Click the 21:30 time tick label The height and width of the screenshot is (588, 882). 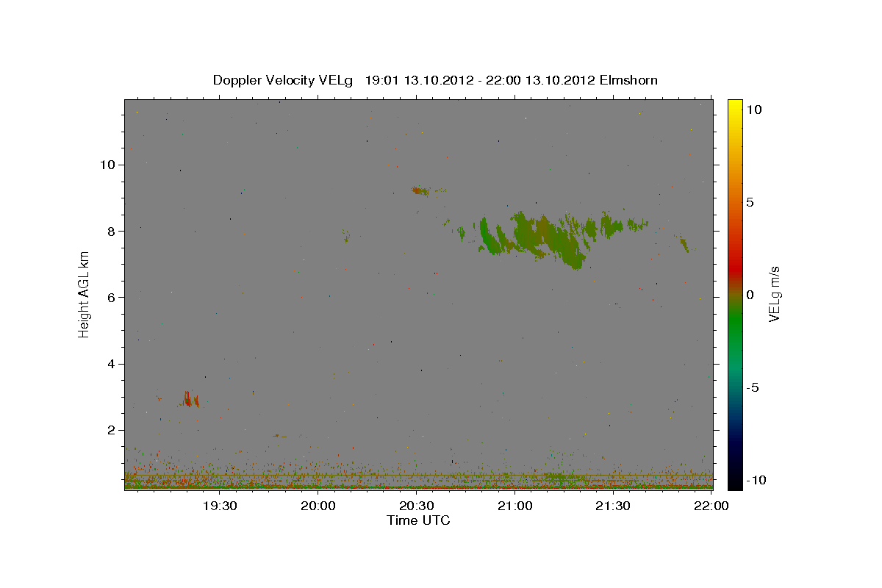(613, 506)
